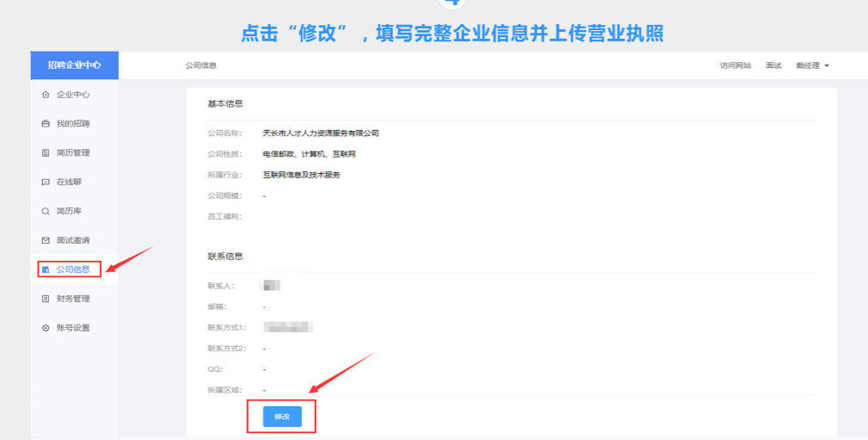Click the envelope icon for 面试邀请
The height and width of the screenshot is (440, 868).
(46, 240)
